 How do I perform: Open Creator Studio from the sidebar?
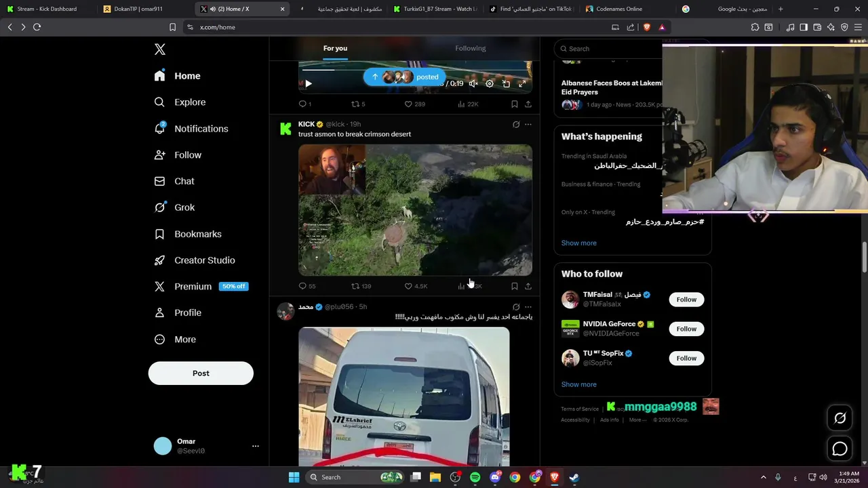[x=195, y=260]
